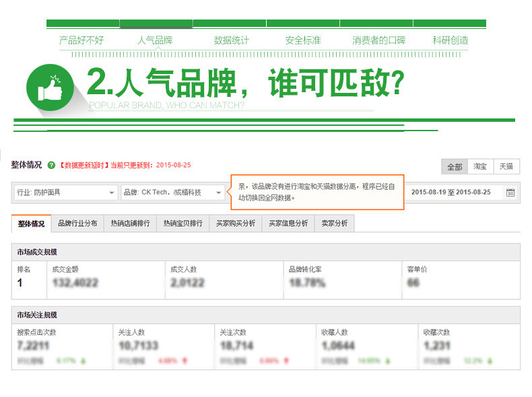The width and height of the screenshot is (532, 397).
Task: Switch to the 热销宝贝排行 tab
Action: click(x=183, y=223)
